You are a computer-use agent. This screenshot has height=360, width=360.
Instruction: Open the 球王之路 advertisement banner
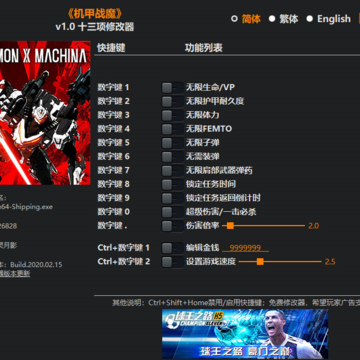245,334
